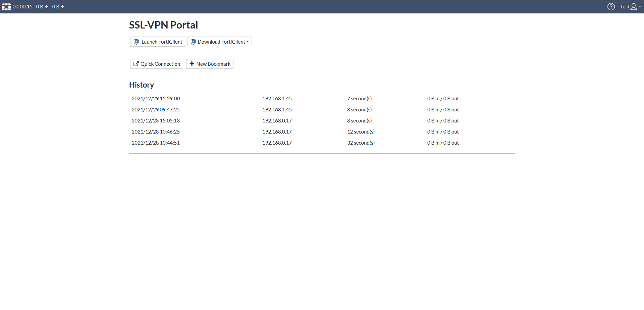
Task: Click the plus icon on New Bookmark button
Action: coord(192,64)
